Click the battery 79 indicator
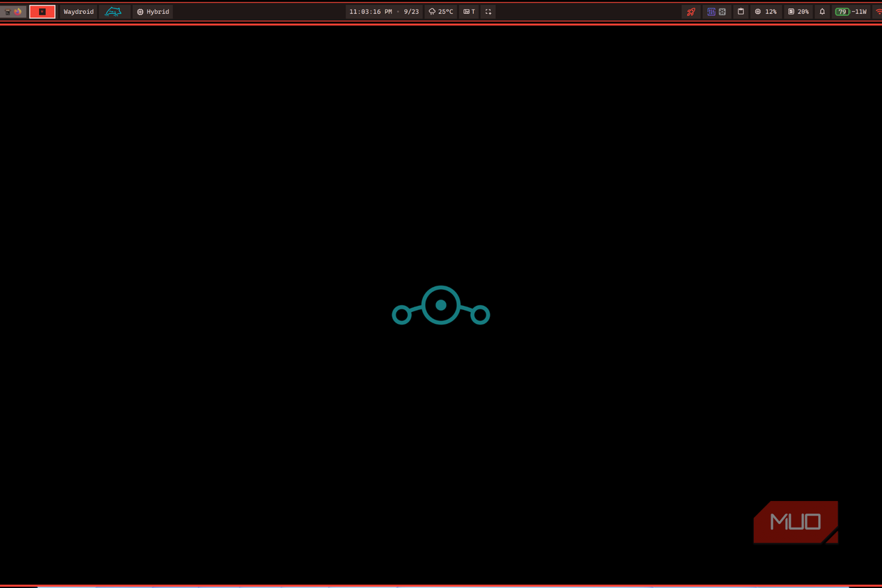Image resolution: width=882 pixels, height=588 pixels. click(x=842, y=12)
